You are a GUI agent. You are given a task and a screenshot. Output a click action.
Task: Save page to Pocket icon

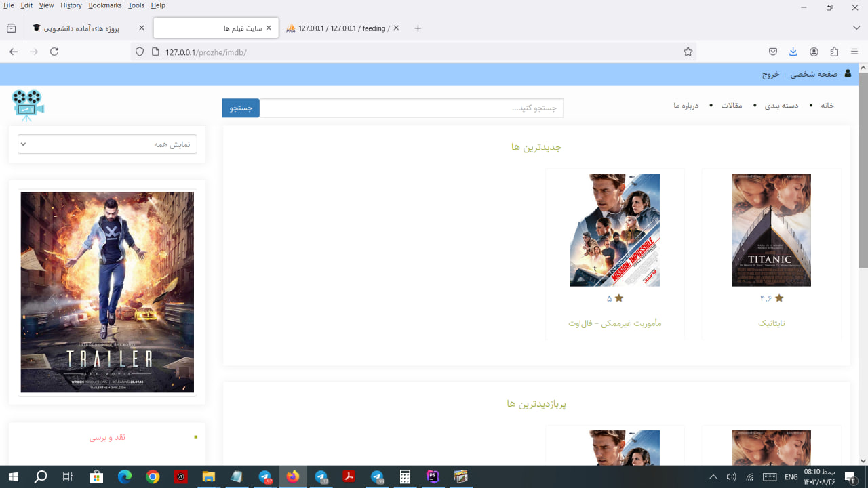772,52
